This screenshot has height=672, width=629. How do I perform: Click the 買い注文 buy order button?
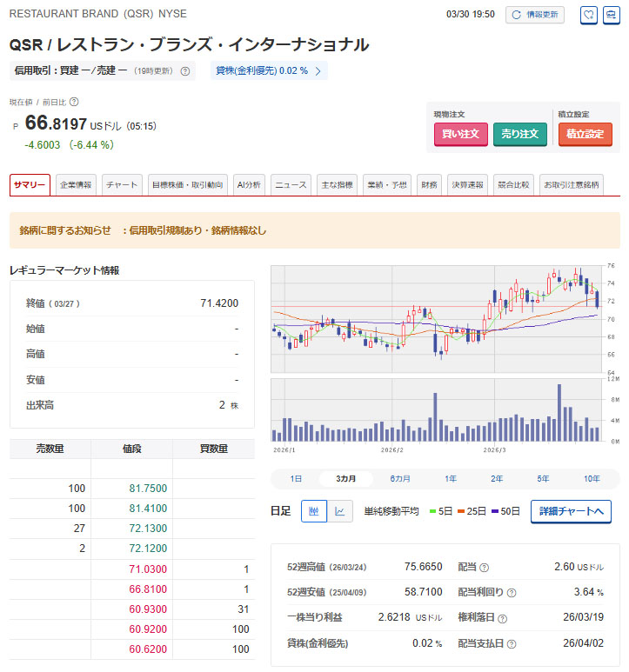point(460,134)
